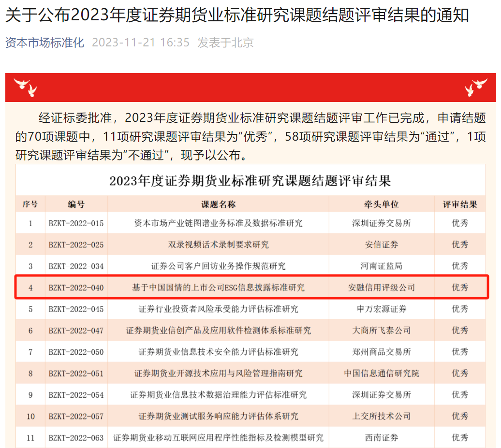Click the 牵头单位 column header
The image size is (501, 448).
point(382,204)
